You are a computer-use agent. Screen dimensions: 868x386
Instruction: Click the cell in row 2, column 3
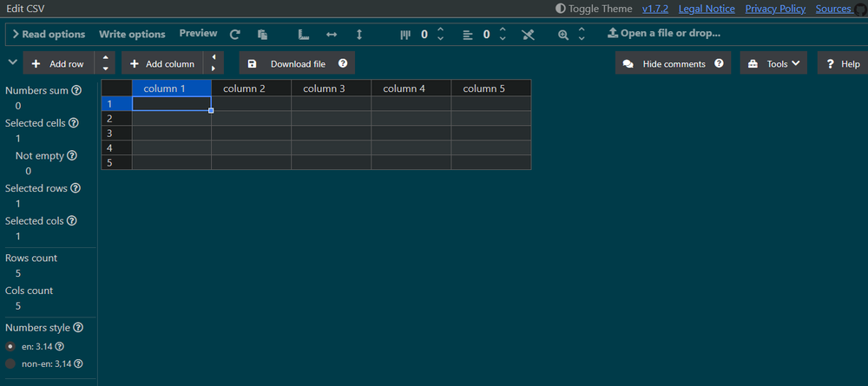331,118
